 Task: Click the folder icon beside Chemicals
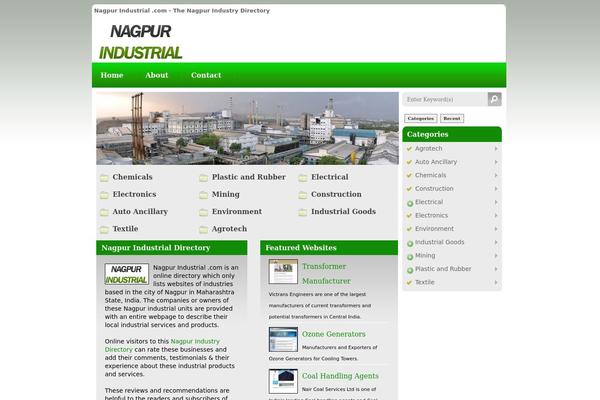pyautogui.click(x=104, y=178)
